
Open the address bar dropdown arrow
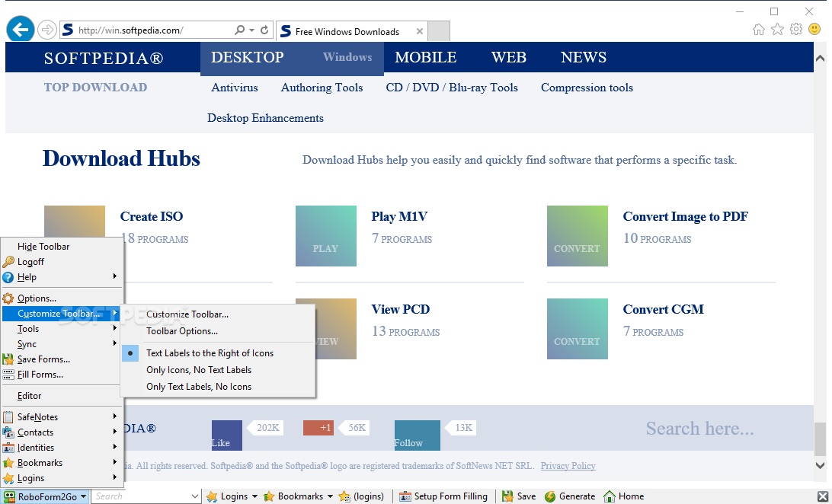click(251, 30)
